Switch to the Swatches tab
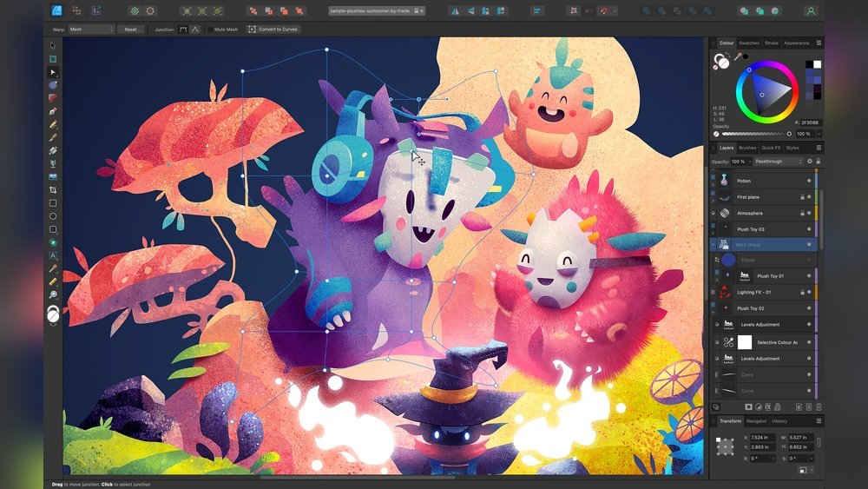The width and height of the screenshot is (868, 489). click(x=749, y=43)
